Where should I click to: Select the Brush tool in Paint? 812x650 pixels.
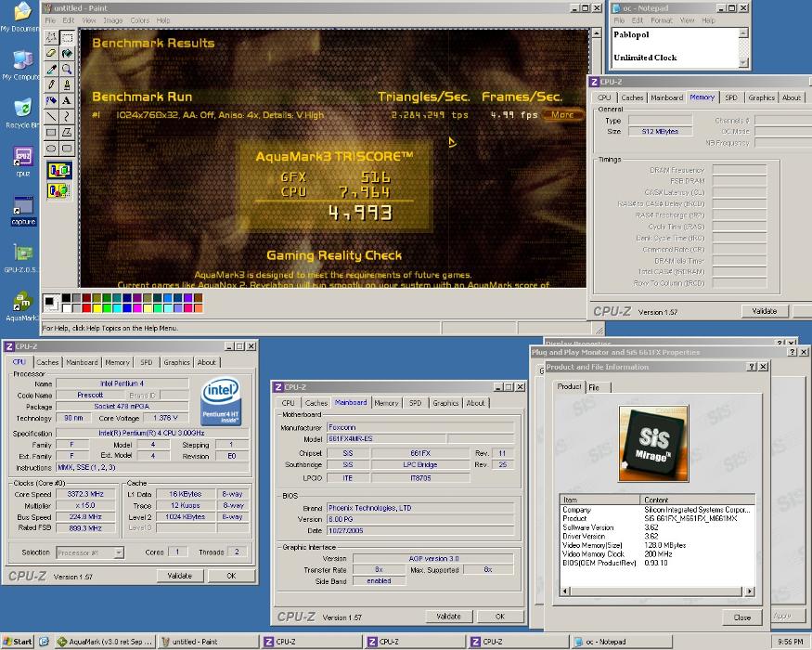click(x=67, y=84)
